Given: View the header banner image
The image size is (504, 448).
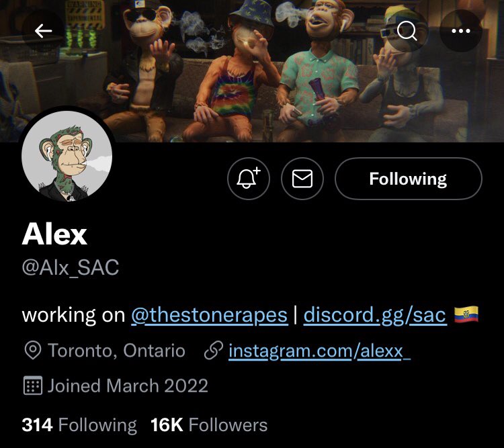Looking at the screenshot, I should [252, 71].
